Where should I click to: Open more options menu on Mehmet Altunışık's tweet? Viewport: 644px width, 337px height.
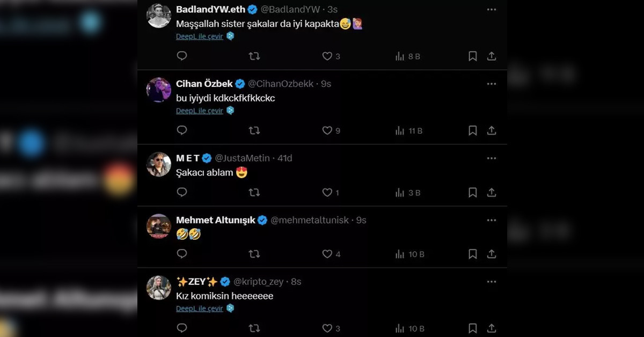[x=491, y=220]
